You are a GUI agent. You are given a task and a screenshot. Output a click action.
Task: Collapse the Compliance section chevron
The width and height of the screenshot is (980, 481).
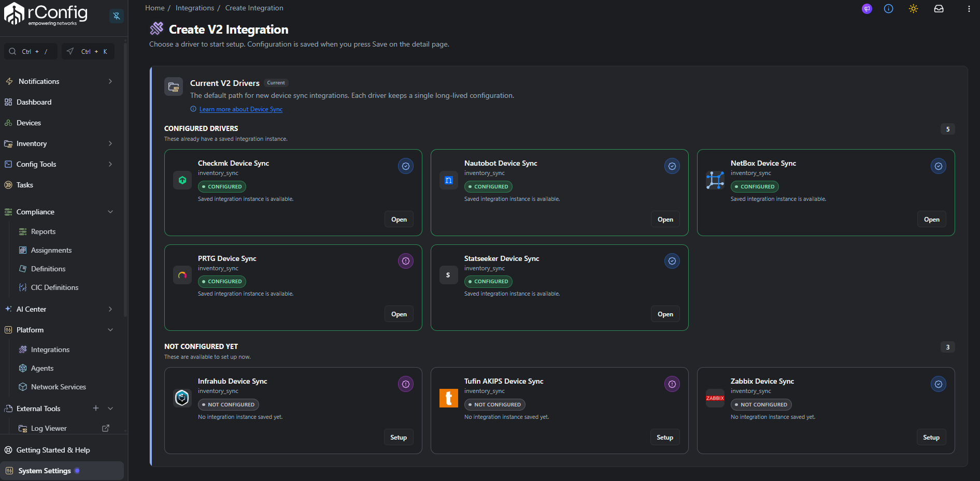click(x=110, y=212)
